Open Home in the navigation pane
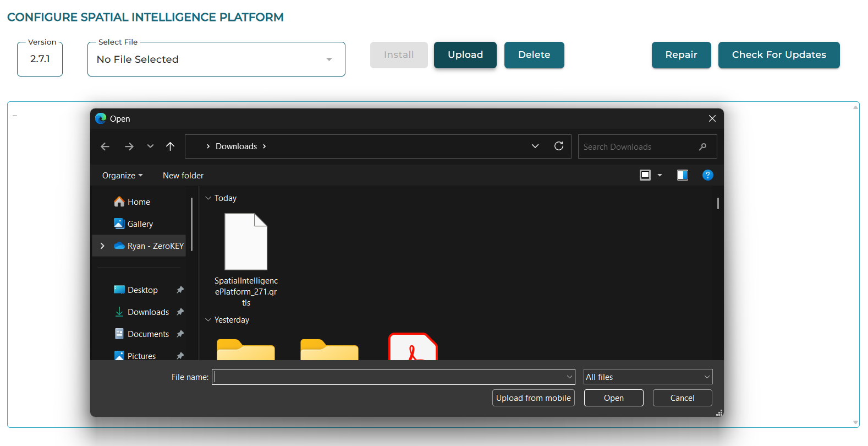This screenshot has height=446, width=868. pyautogui.click(x=139, y=202)
